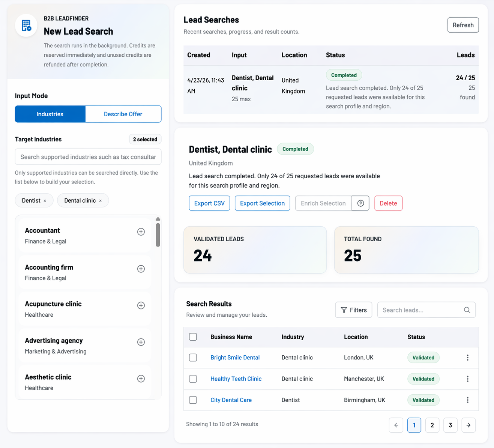Click the B2B Leadfinder building logo icon

click(x=26, y=26)
